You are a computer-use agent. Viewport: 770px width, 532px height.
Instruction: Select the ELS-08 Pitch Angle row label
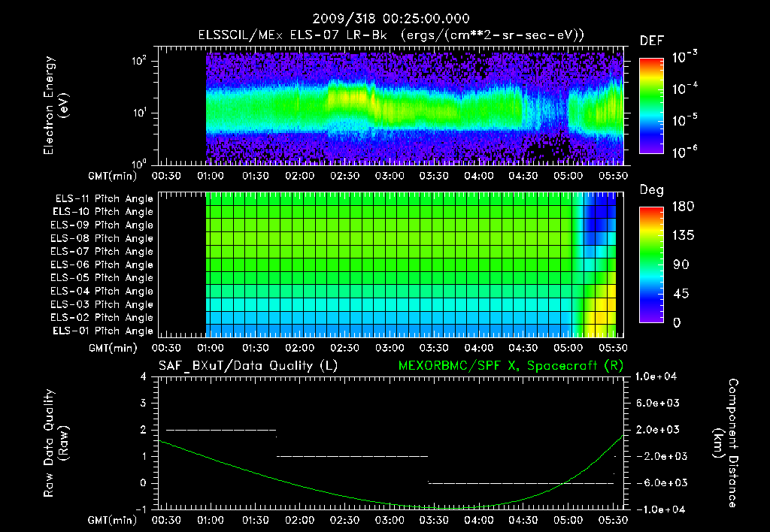point(102,238)
